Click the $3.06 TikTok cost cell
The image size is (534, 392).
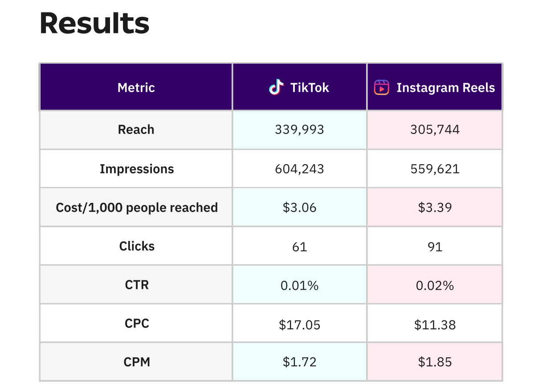point(299,208)
